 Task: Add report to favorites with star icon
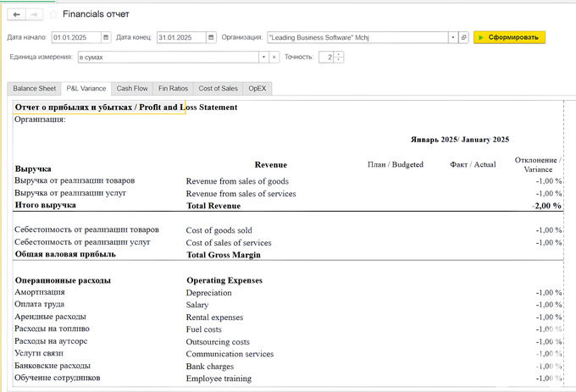point(53,14)
